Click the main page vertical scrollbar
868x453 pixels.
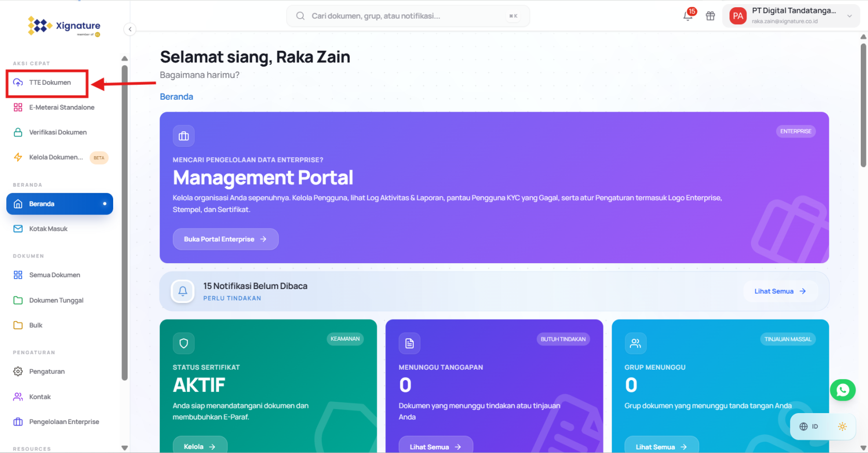click(863, 105)
